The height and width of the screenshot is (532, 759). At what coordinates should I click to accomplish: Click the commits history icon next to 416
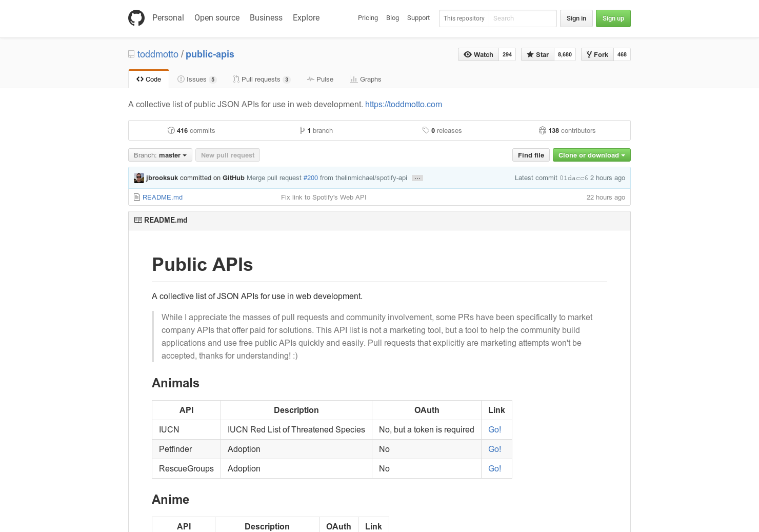[171, 130]
